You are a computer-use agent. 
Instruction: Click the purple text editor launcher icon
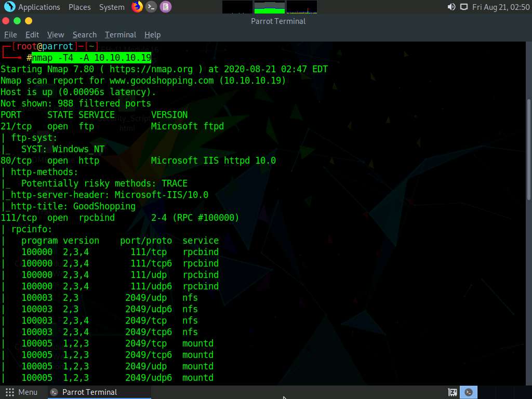(166, 7)
